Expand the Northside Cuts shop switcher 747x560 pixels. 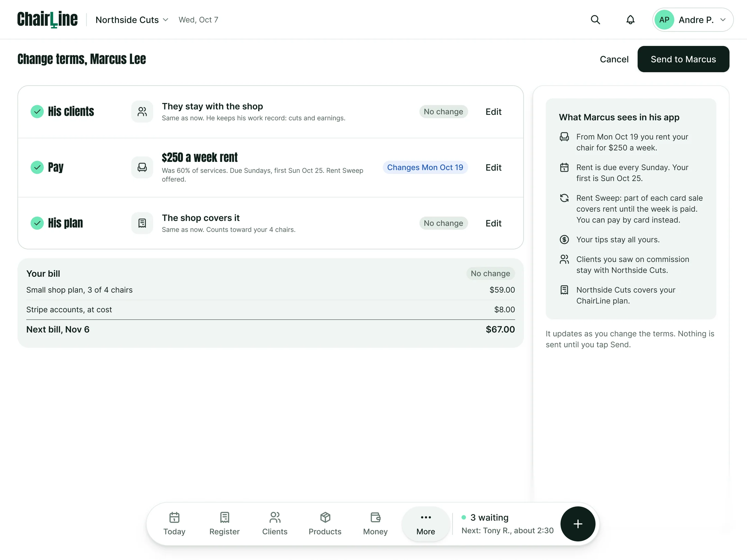pyautogui.click(x=132, y=20)
